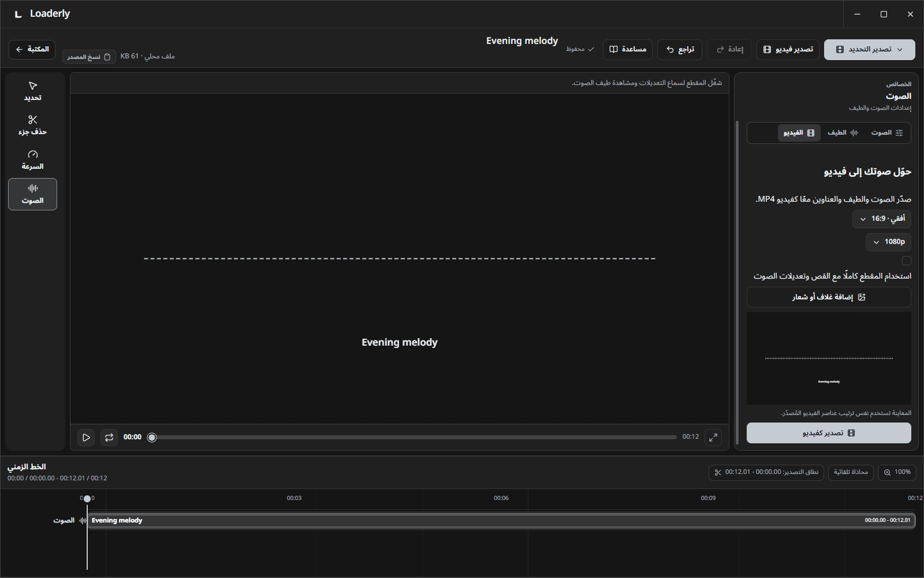Open مساعدة help

(628, 49)
